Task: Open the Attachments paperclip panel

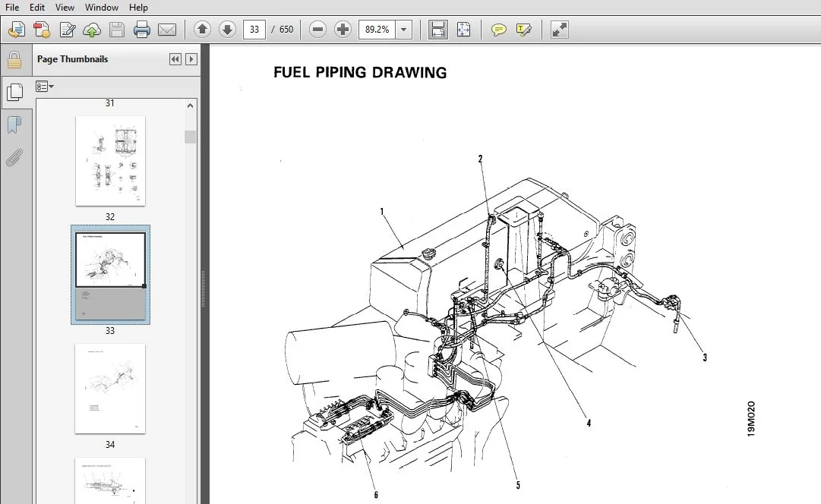Action: click(14, 158)
